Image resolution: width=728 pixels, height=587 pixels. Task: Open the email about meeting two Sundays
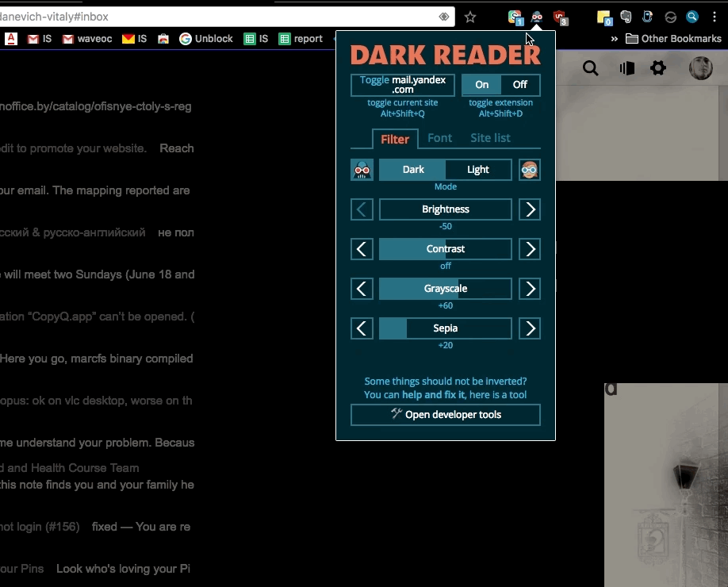click(97, 274)
